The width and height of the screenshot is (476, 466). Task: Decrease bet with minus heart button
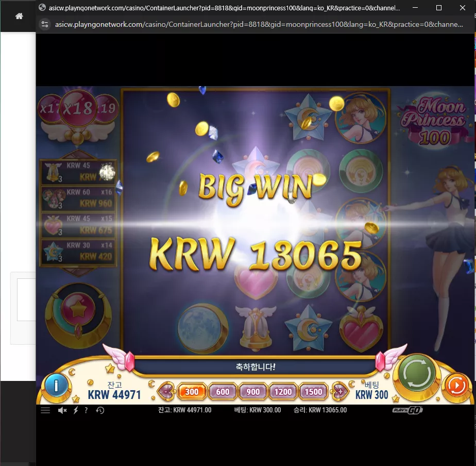click(166, 391)
